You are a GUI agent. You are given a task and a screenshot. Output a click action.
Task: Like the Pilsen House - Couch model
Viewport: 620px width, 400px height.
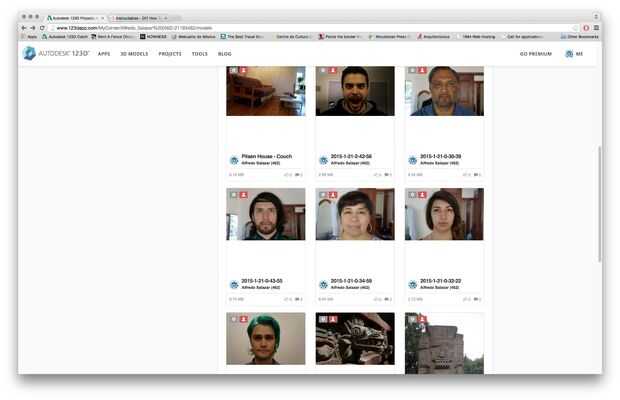[x=287, y=174]
